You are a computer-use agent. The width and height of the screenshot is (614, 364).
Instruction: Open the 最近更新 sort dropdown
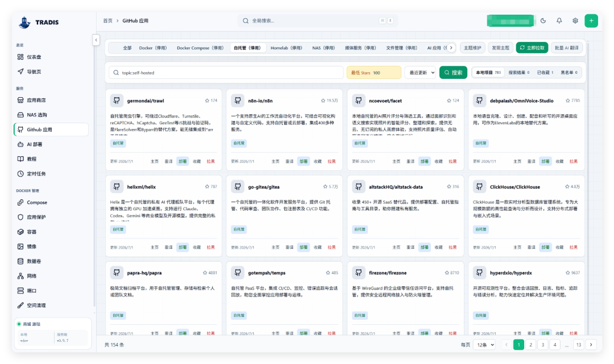420,72
